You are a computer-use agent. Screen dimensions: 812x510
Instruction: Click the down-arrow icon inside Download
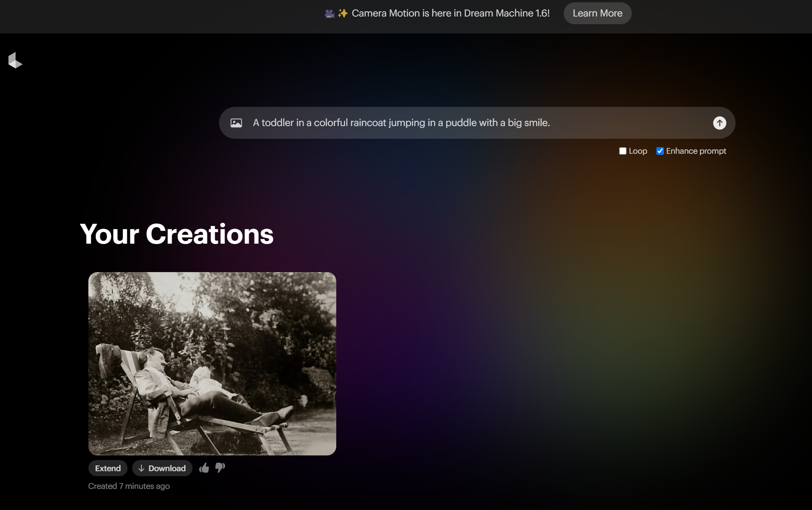141,468
